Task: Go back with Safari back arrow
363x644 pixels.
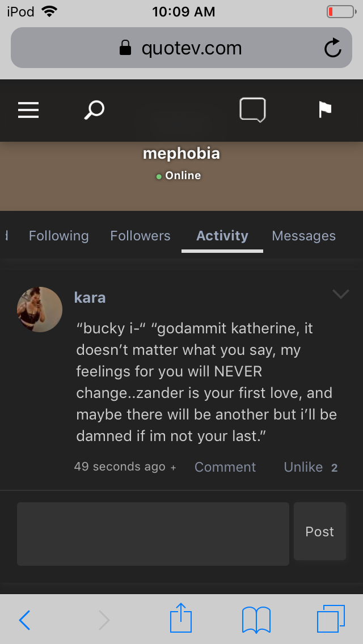Action: (x=24, y=620)
